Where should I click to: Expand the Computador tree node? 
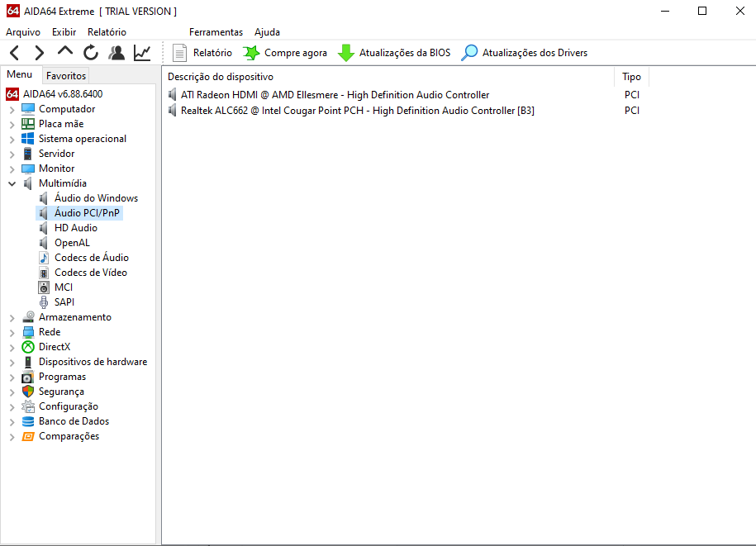(x=12, y=109)
